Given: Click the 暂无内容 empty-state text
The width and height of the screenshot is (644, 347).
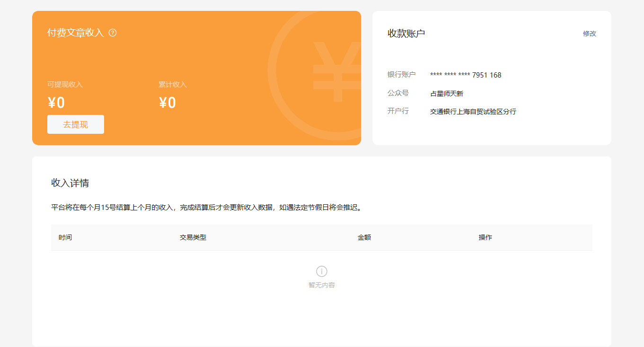Looking at the screenshot, I should (x=322, y=285).
